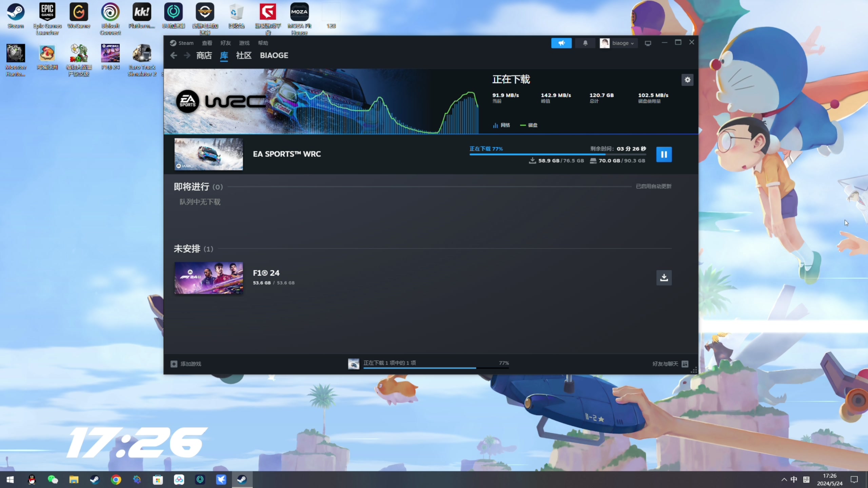Open Steam announcements megaphone
The image size is (868, 488).
(561, 43)
